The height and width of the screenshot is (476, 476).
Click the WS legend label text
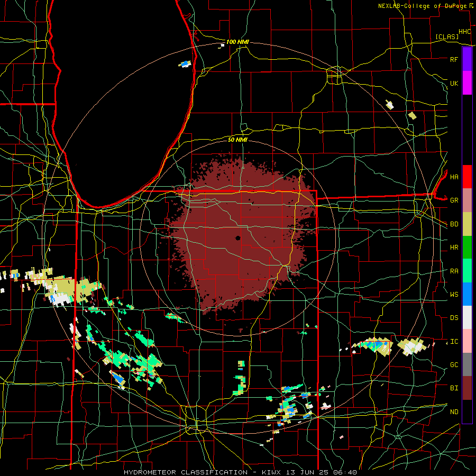pyautogui.click(x=454, y=295)
